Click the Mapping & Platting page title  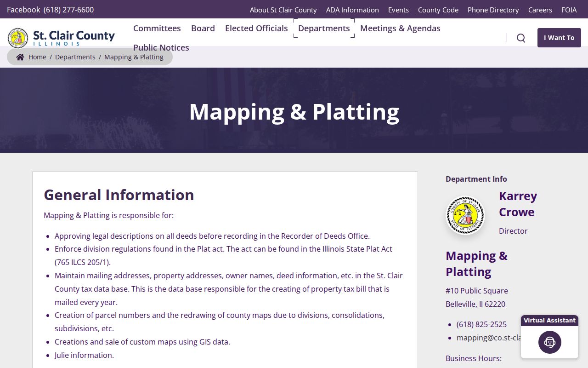point(294,111)
